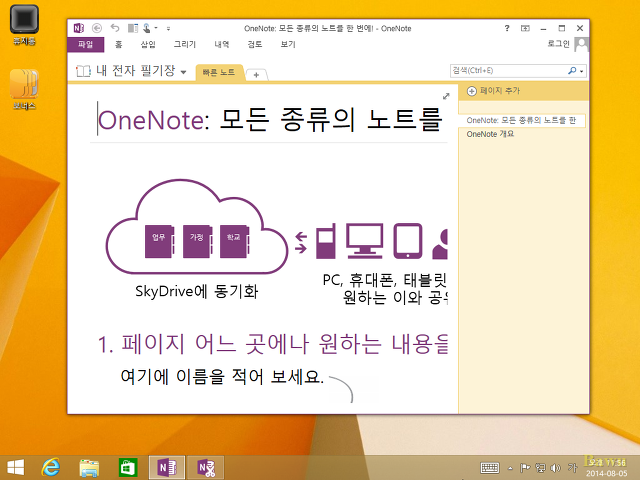Viewport: 640px width, 480px height.
Task: Show hidden tray icons arrow
Action: [x=510, y=468]
